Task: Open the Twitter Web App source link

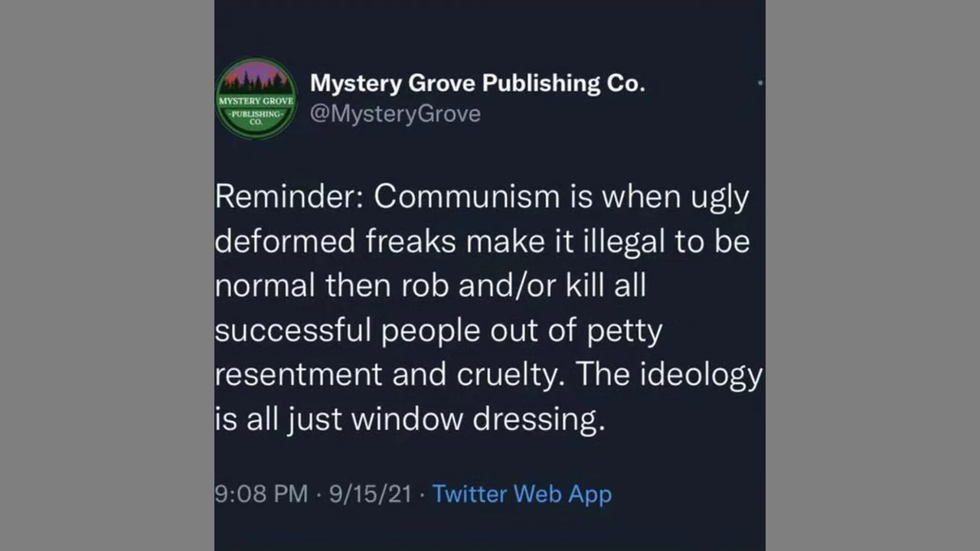Action: (x=521, y=494)
